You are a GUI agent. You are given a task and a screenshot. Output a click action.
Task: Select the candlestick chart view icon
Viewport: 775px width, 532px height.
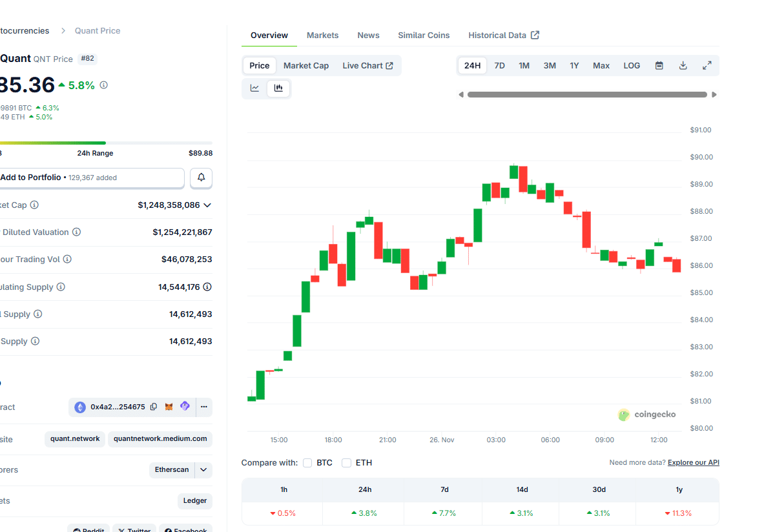pyautogui.click(x=278, y=88)
